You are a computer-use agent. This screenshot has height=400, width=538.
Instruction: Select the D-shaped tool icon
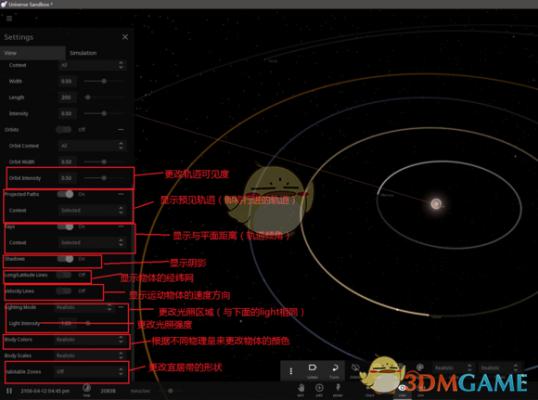tap(312, 368)
